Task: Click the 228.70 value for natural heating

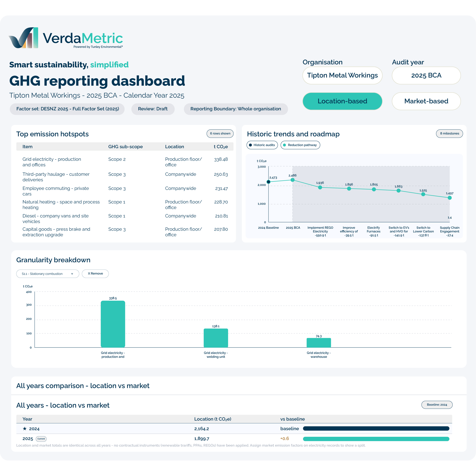Action: (221, 202)
